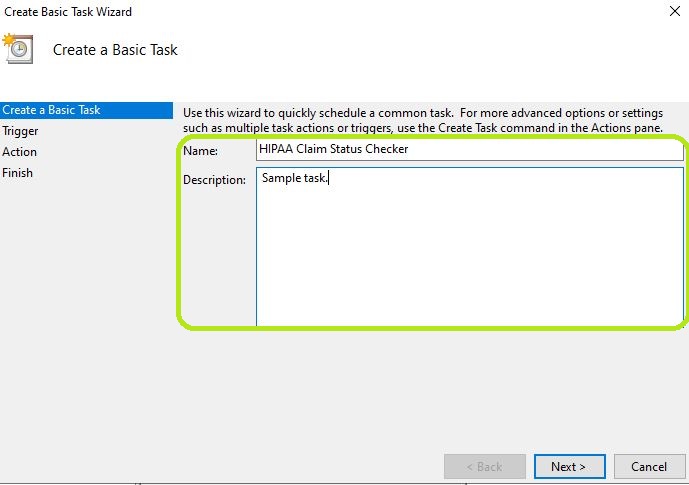Click the Next > button
689x485 pixels.
pyautogui.click(x=569, y=466)
